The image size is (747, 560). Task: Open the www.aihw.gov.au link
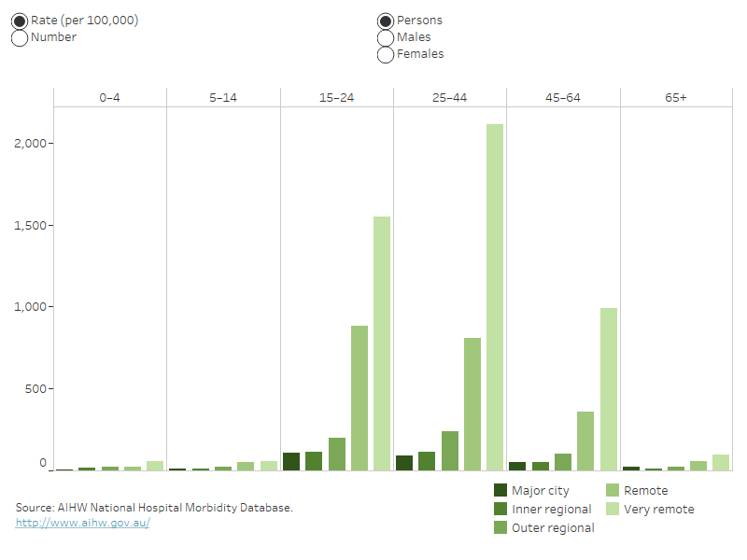point(83,523)
